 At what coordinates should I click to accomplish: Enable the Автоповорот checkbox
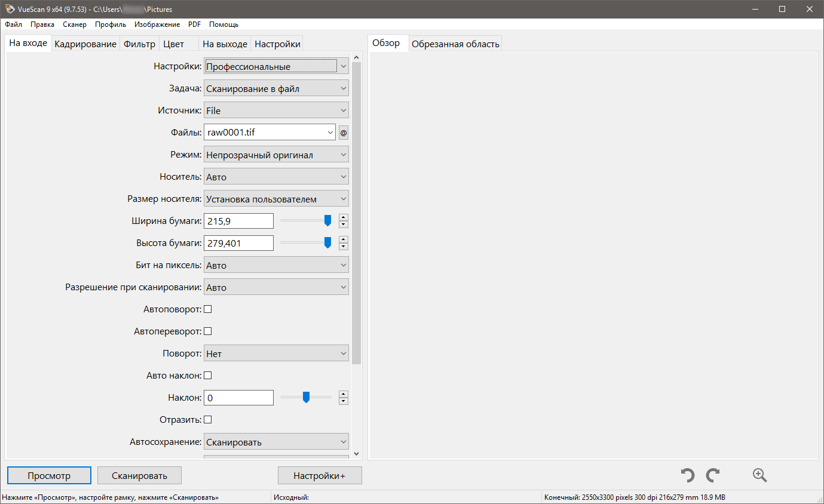click(x=208, y=309)
